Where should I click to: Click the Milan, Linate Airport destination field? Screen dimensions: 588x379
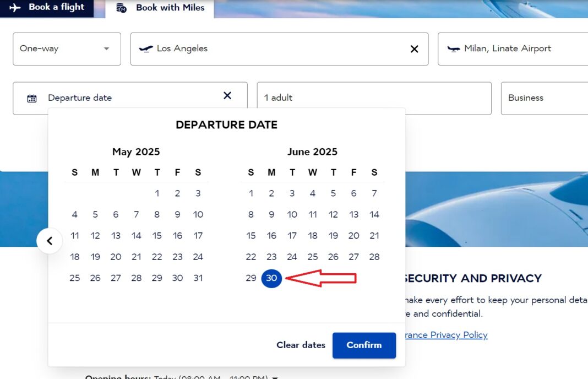512,48
